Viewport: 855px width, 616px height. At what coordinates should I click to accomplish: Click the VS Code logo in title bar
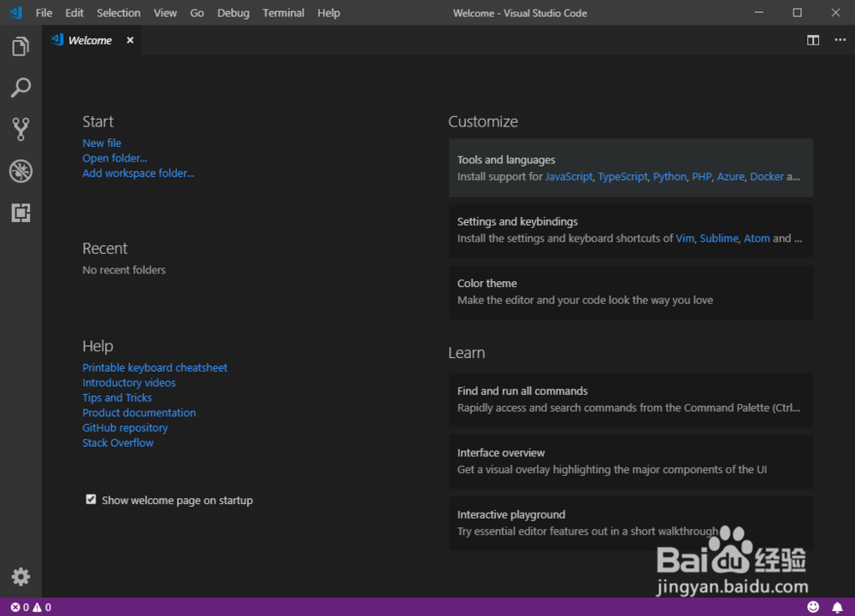tap(15, 13)
